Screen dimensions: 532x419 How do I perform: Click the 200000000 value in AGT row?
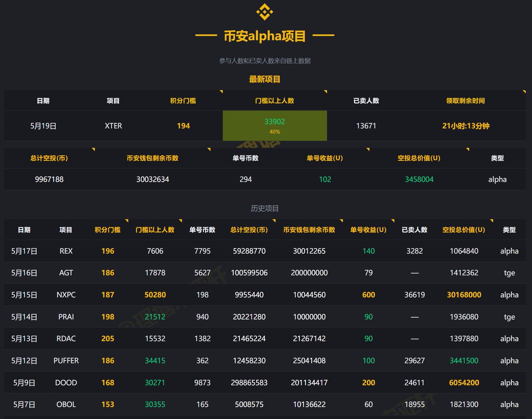(x=309, y=273)
